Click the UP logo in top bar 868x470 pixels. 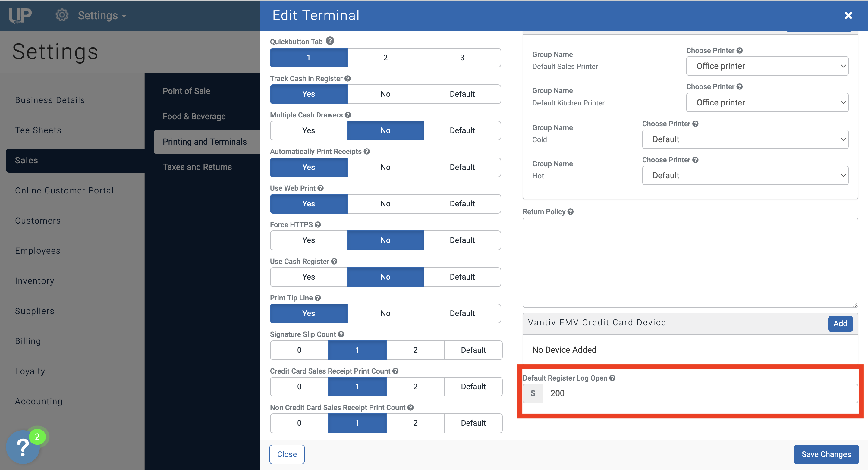click(20, 15)
